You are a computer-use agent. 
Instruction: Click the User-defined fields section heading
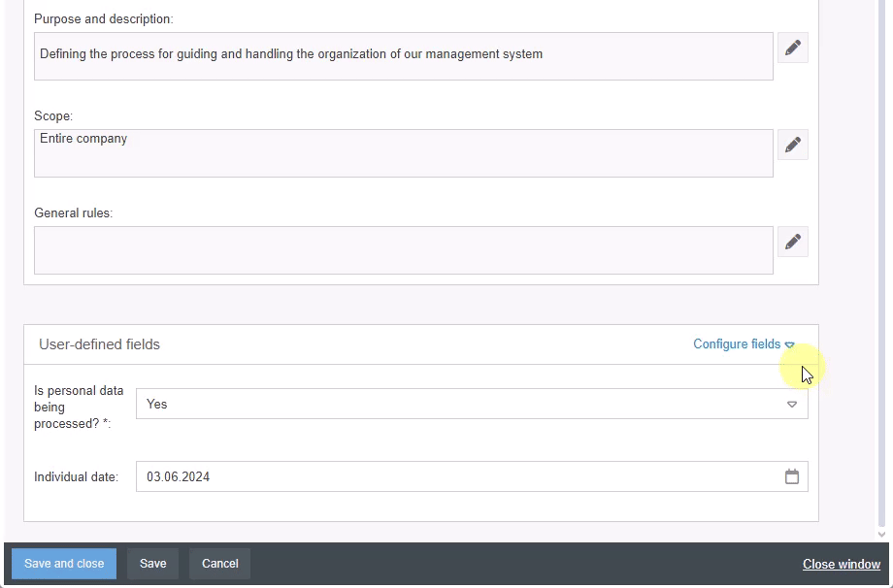[x=99, y=344]
